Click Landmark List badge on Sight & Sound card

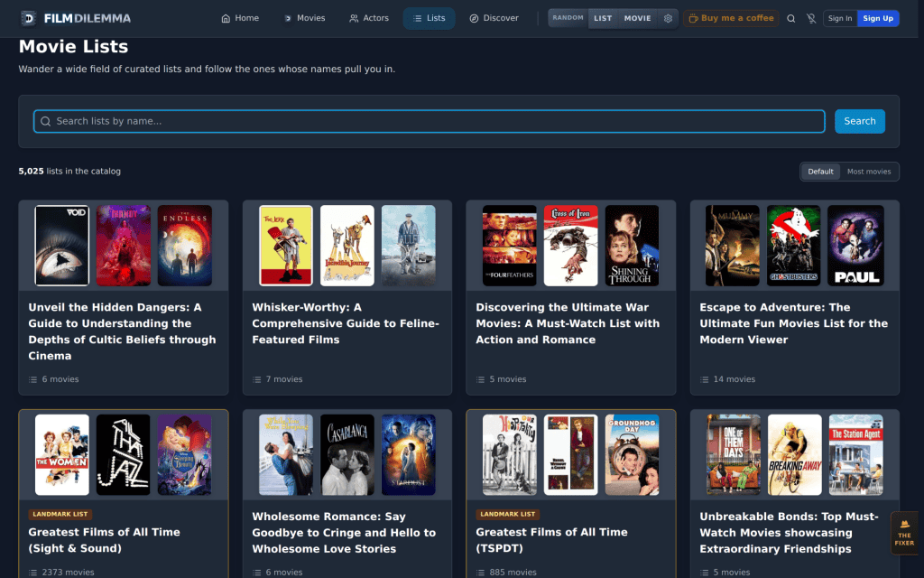pyautogui.click(x=60, y=514)
